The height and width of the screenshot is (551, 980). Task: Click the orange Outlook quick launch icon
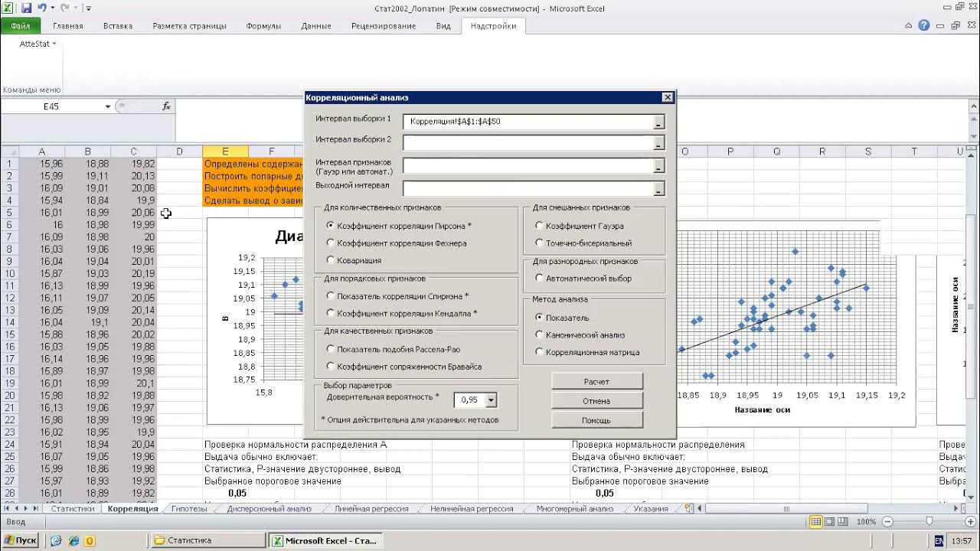click(90, 540)
